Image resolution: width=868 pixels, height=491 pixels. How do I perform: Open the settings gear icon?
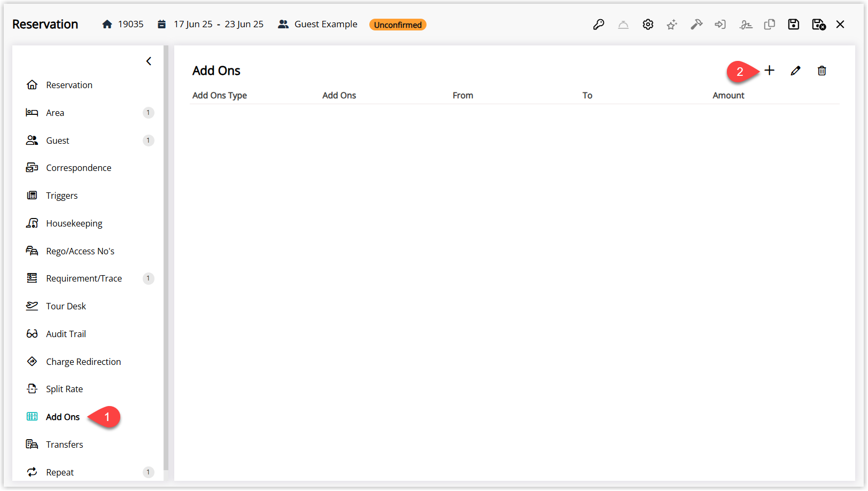coord(648,25)
